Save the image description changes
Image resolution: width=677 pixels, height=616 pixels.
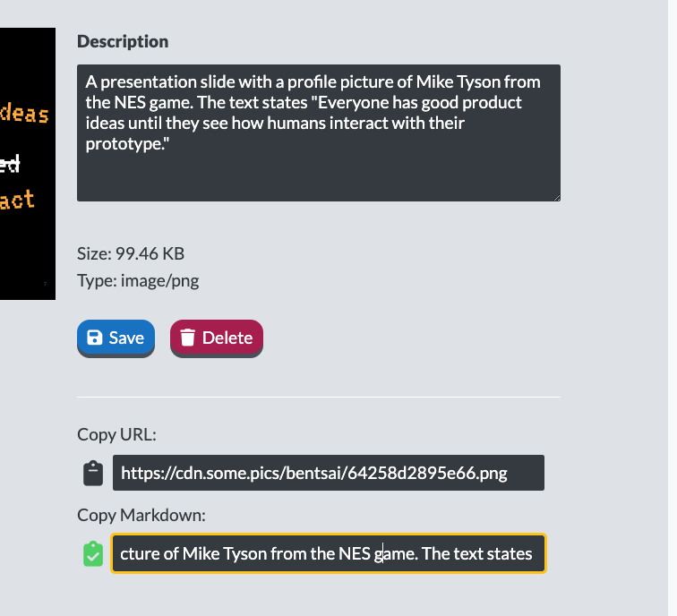click(116, 338)
